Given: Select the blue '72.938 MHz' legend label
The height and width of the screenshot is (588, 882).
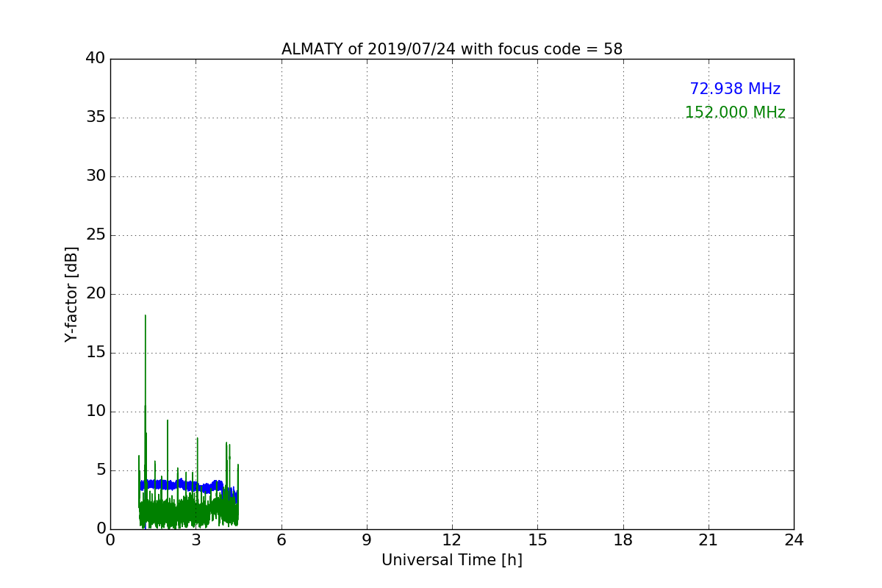Looking at the screenshot, I should click(735, 89).
